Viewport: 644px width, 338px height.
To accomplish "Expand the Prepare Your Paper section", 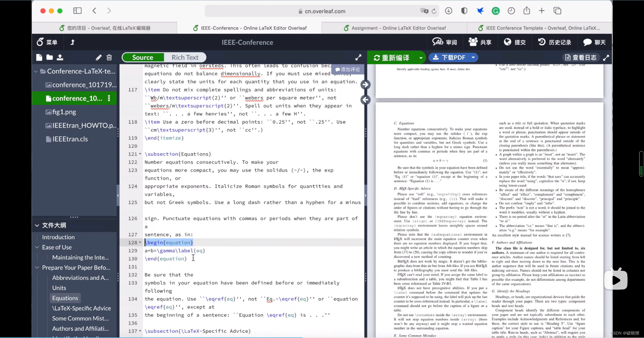I will (37, 267).
